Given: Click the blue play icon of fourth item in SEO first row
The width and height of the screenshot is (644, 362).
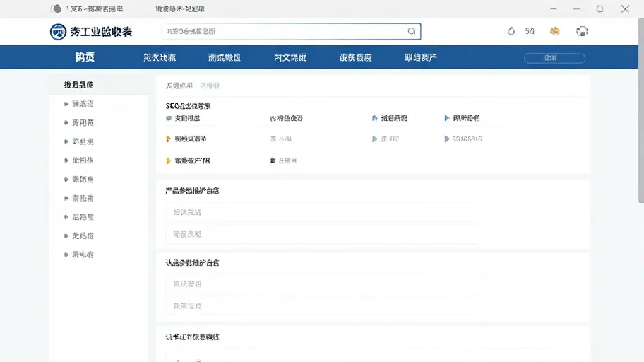Looking at the screenshot, I should (x=447, y=118).
